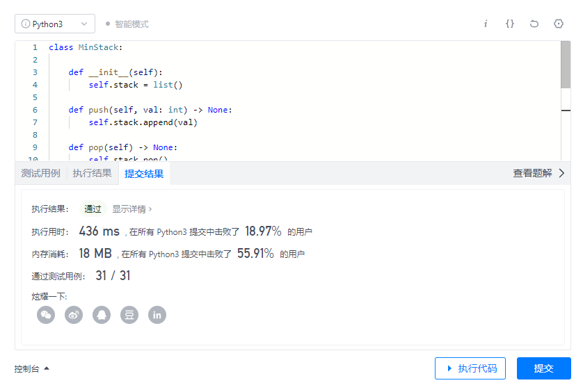Click the code editor vertical scrollbar thumb
This screenshot has width=583, height=392.
click(x=566, y=65)
